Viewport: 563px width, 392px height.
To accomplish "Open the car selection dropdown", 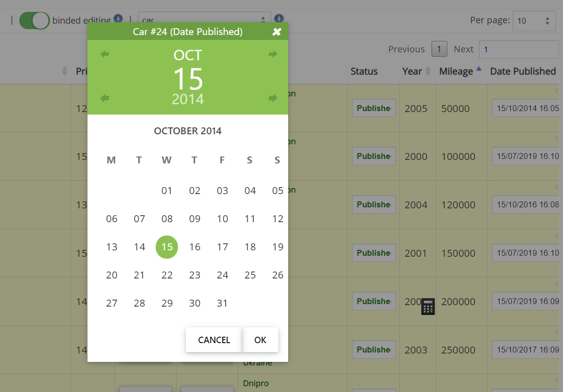I will 204,20.
